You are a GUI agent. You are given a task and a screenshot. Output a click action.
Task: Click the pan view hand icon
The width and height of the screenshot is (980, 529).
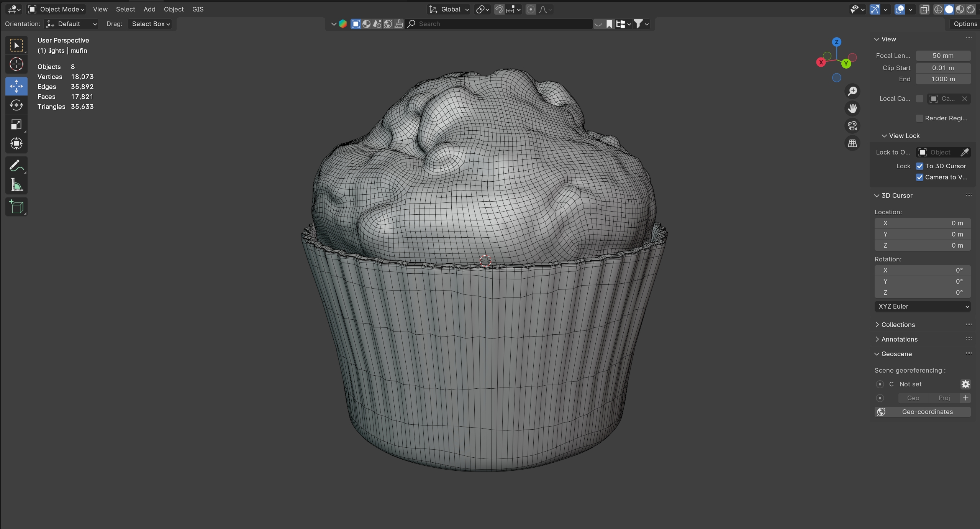coord(852,108)
